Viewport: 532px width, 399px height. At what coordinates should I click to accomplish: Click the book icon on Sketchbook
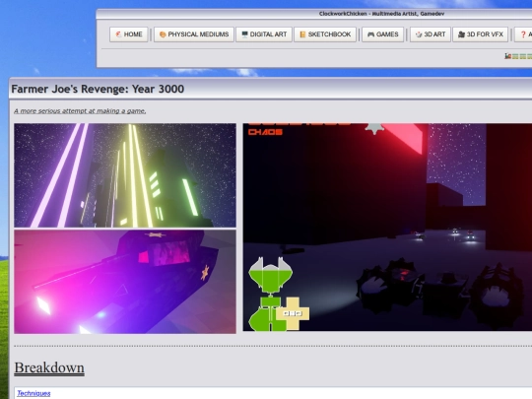coord(302,34)
